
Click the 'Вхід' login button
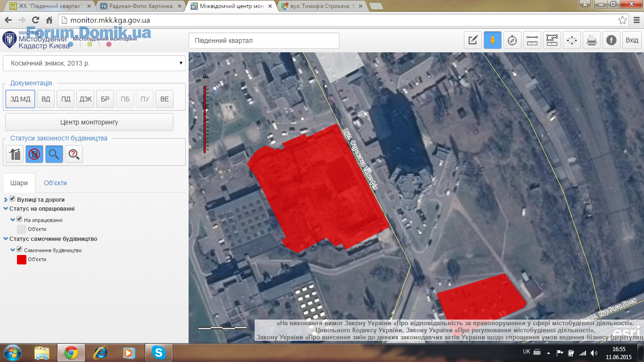632,41
